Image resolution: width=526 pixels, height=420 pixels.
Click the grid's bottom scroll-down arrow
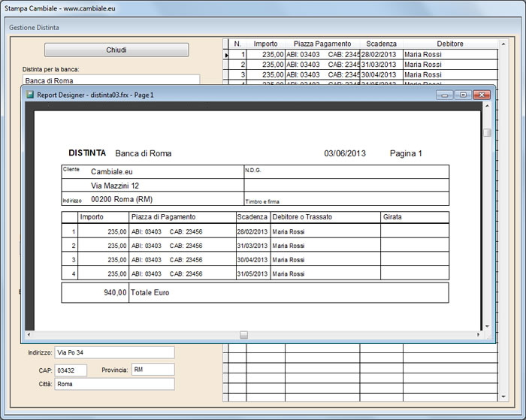click(x=503, y=397)
